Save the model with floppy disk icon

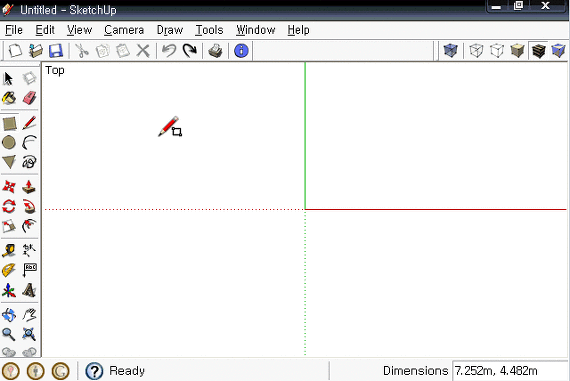(x=56, y=51)
